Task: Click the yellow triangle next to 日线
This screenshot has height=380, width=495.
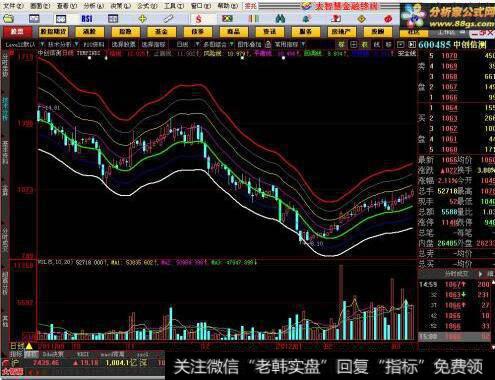Action: (29, 346)
